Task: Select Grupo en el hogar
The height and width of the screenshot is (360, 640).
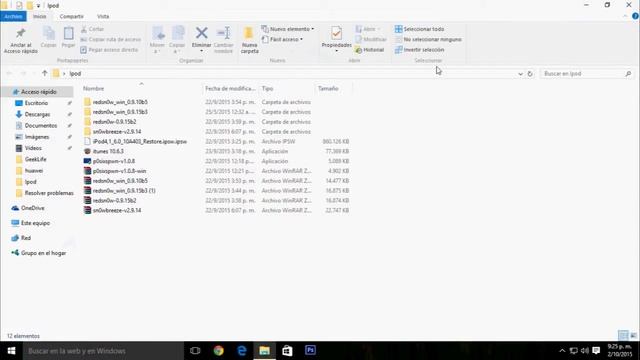Action: (x=43, y=253)
